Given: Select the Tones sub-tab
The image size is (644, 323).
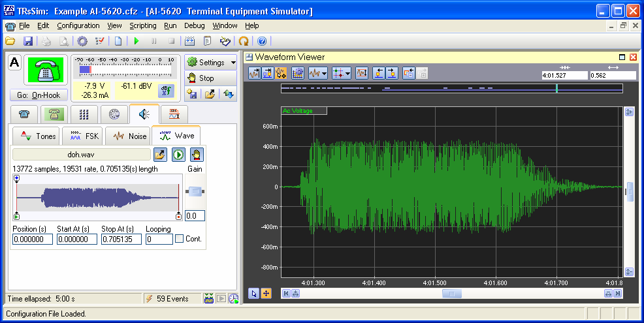Looking at the screenshot, I should pos(36,136).
